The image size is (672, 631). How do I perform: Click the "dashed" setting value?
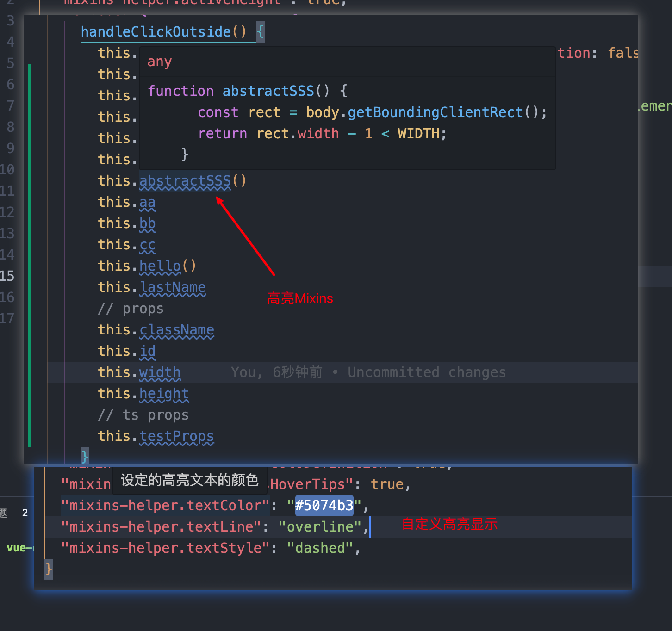pos(320,548)
